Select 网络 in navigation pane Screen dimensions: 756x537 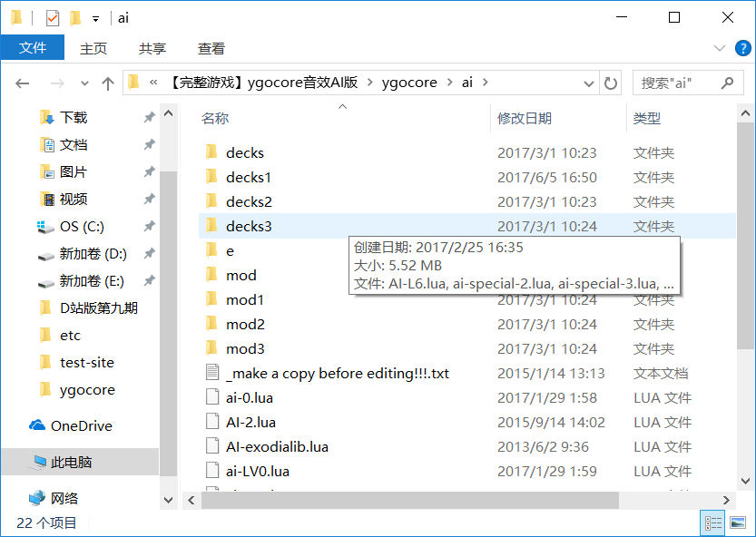tap(64, 498)
